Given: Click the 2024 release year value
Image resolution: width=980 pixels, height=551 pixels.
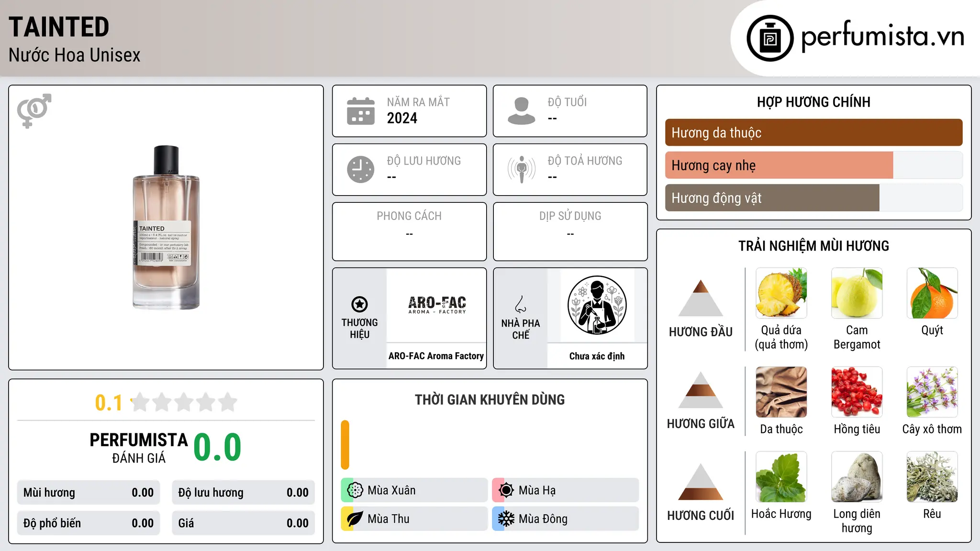Looking at the screenshot, I should 402,118.
